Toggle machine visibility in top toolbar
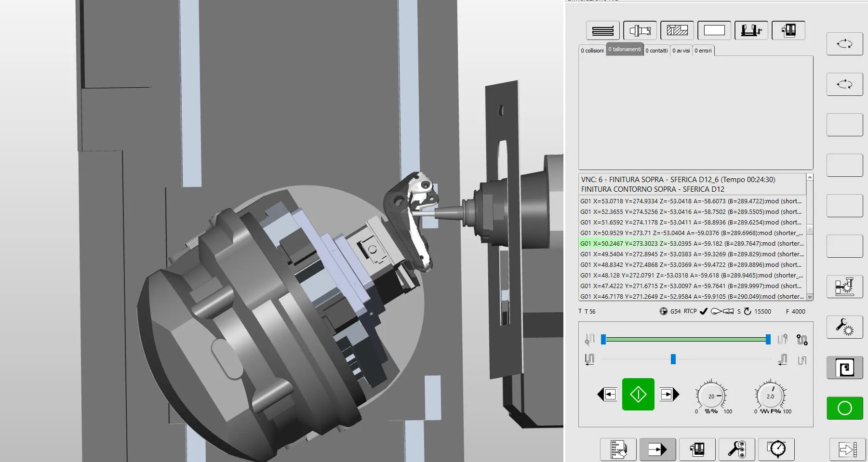The image size is (868, 462). [788, 30]
